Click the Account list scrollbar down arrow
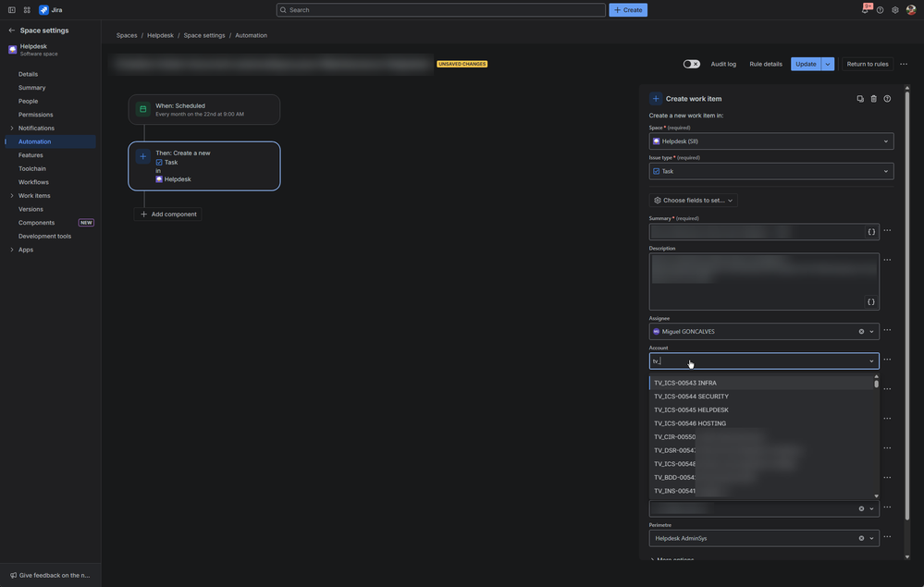This screenshot has width=924, height=587. 876,495
